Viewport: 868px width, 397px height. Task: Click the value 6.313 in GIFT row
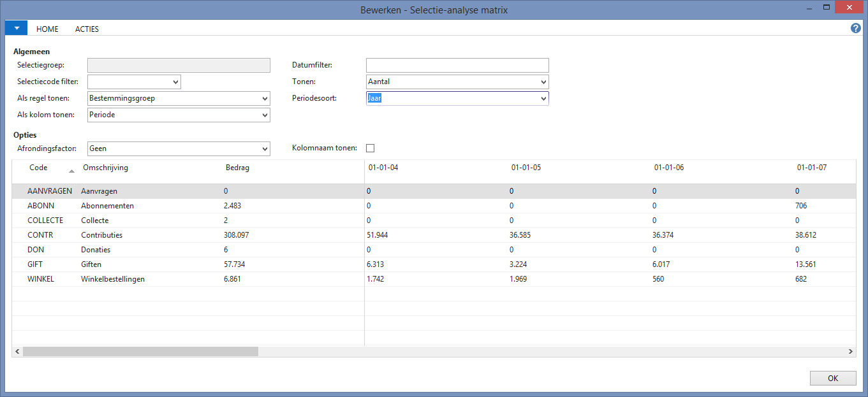375,264
